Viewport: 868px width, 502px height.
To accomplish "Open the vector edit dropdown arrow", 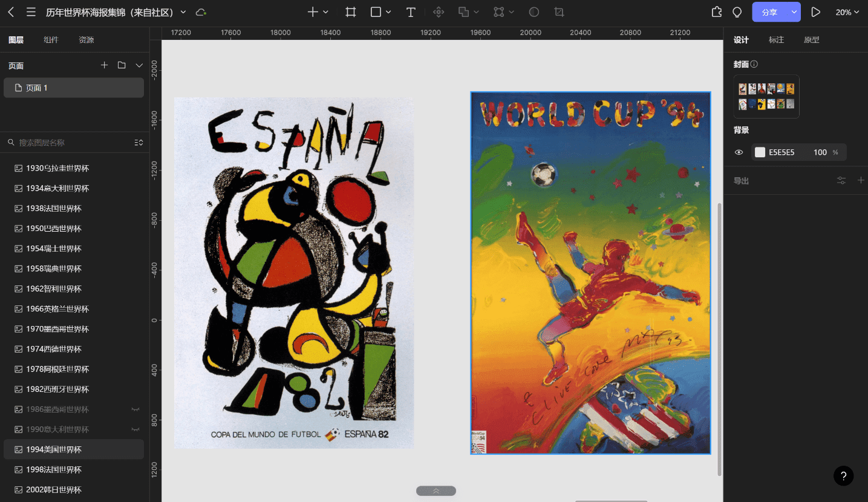I will [x=512, y=12].
